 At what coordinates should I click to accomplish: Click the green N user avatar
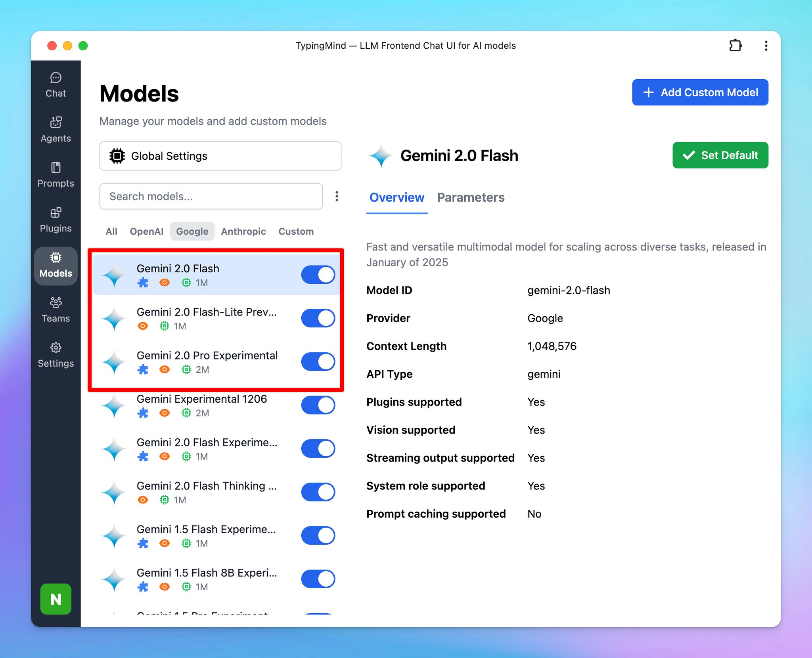56,599
